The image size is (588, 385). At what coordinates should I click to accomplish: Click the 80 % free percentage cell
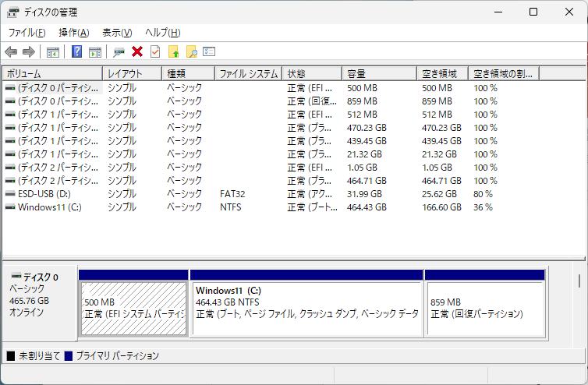(x=483, y=194)
